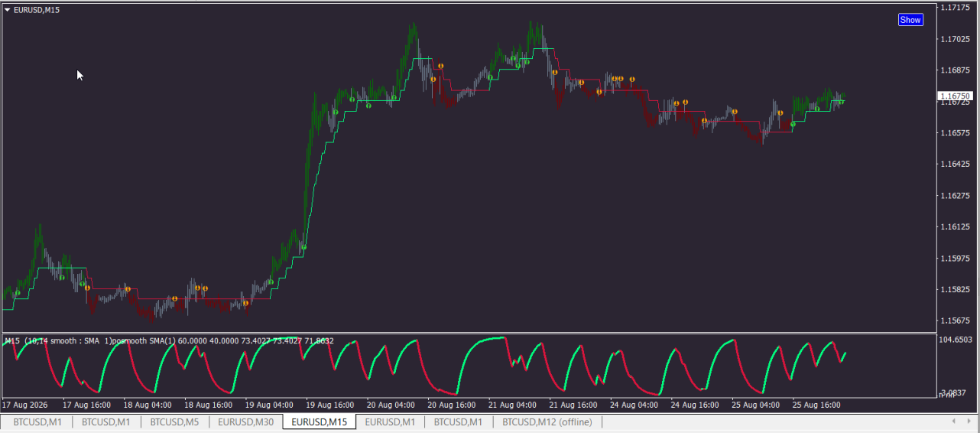Open the EURUSD,M1 chart tab

[390, 422]
